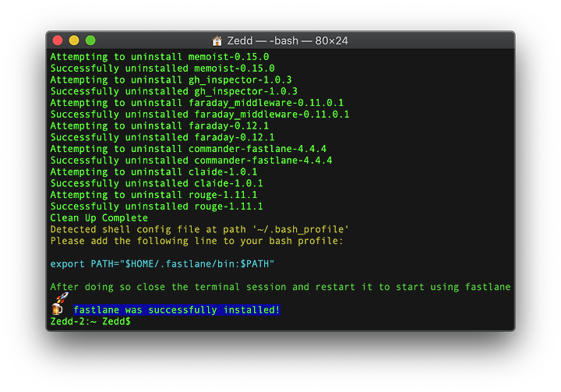This screenshot has height=392, width=561.
Task: Click the beer mug emoji icon
Action: click(x=57, y=309)
